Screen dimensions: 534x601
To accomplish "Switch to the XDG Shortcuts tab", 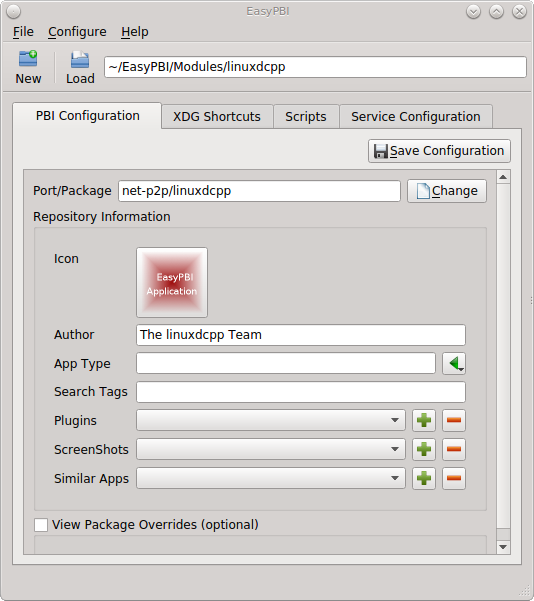I will point(217,117).
